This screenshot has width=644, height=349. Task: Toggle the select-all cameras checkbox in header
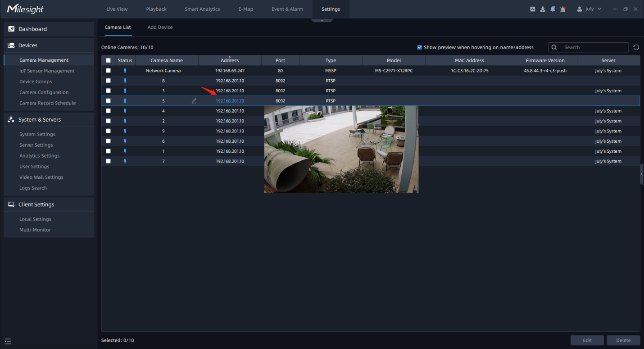[108, 60]
